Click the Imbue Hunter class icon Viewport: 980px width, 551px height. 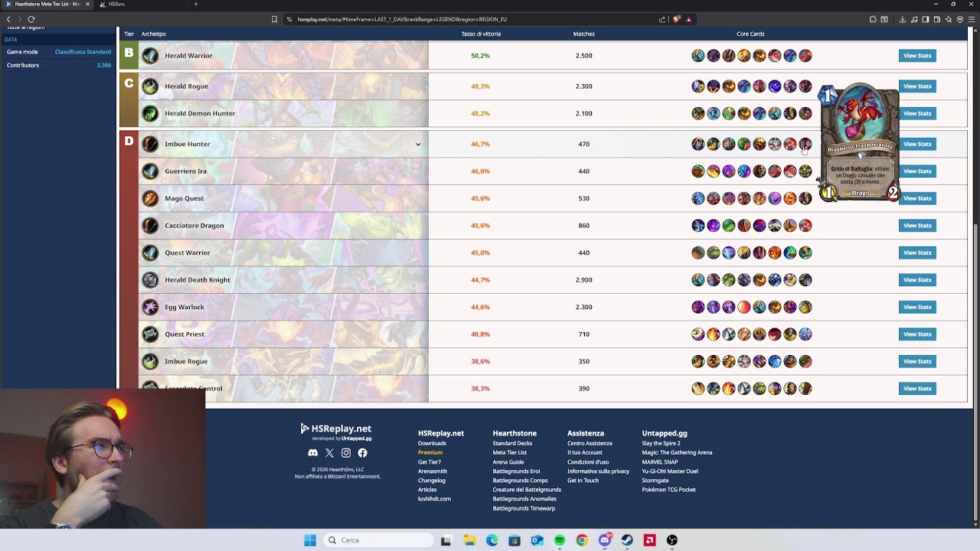click(x=150, y=144)
